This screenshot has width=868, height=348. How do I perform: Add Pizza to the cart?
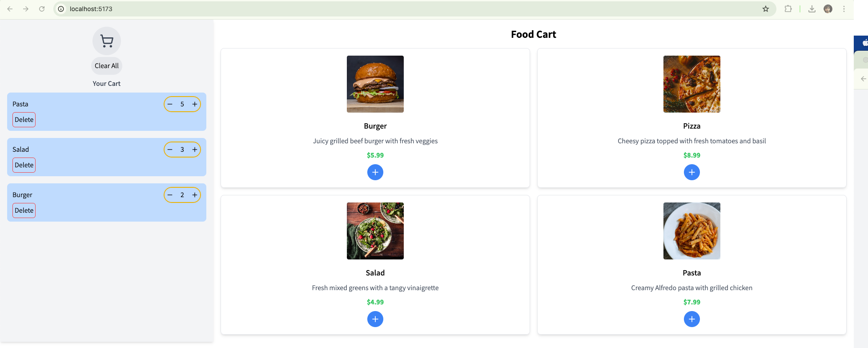(691, 172)
